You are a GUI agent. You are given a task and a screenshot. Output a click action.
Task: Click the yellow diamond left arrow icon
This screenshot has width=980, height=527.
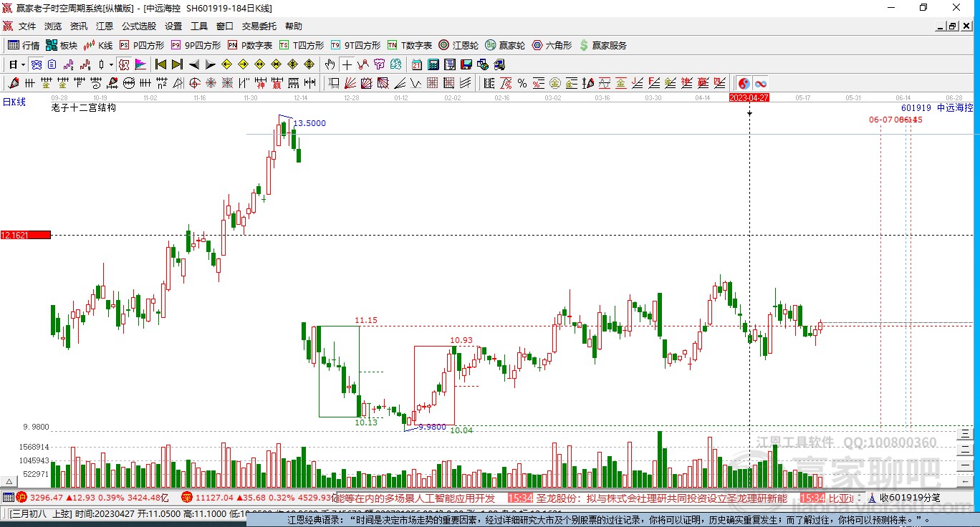226,64
